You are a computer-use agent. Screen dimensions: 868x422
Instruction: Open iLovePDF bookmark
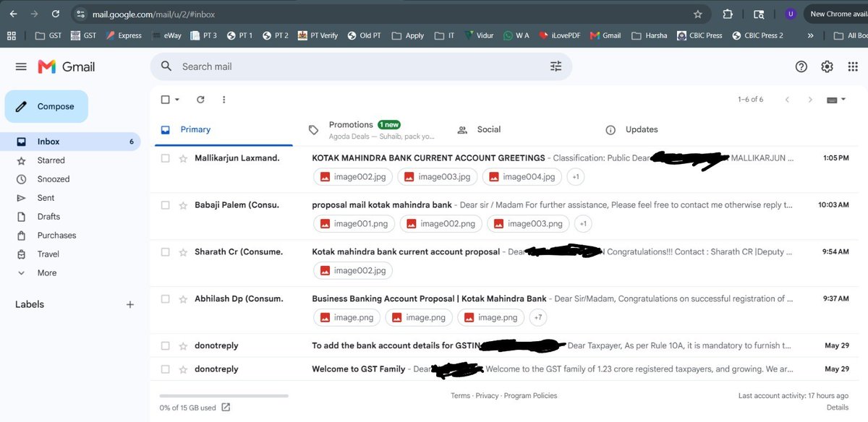561,35
